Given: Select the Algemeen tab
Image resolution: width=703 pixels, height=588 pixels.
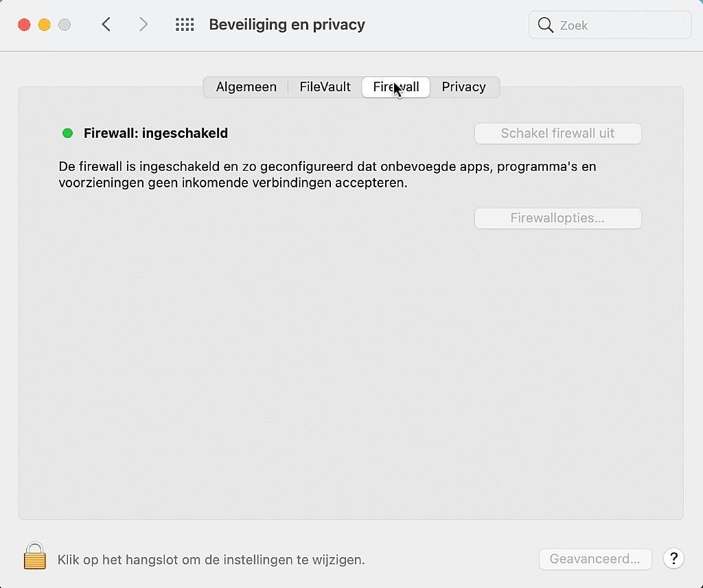Looking at the screenshot, I should pos(246,87).
